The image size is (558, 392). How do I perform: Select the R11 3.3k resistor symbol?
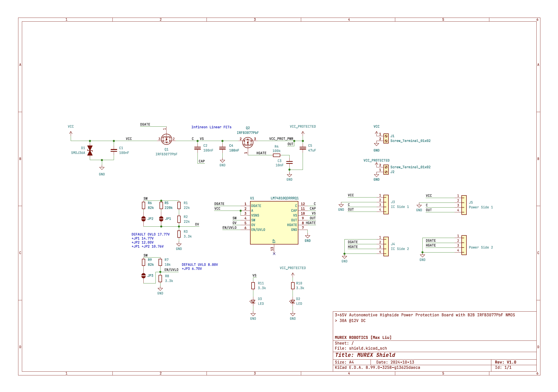click(x=253, y=286)
